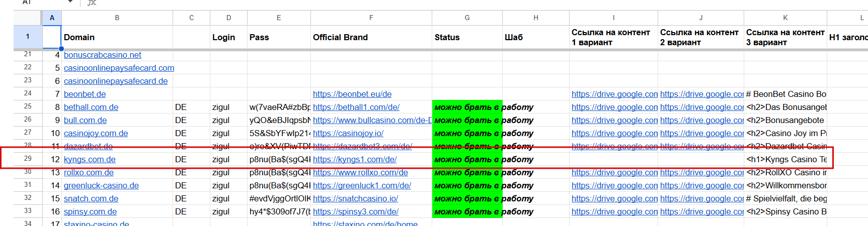Open the Name box dropdown arrow

point(70,2)
